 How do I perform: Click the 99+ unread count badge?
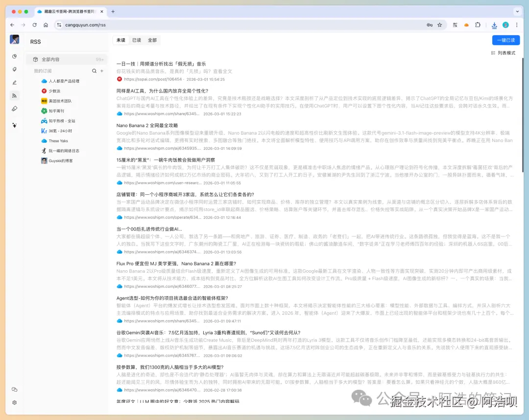[99, 59]
